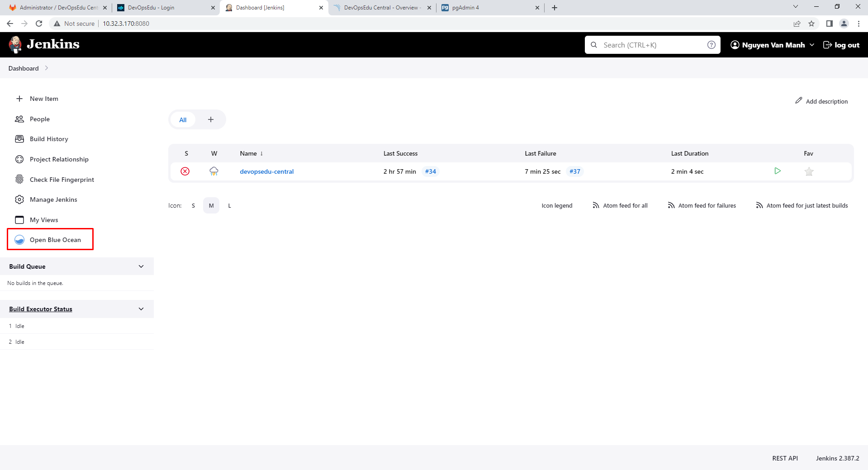
Task: Reload the page
Action: coord(39,24)
